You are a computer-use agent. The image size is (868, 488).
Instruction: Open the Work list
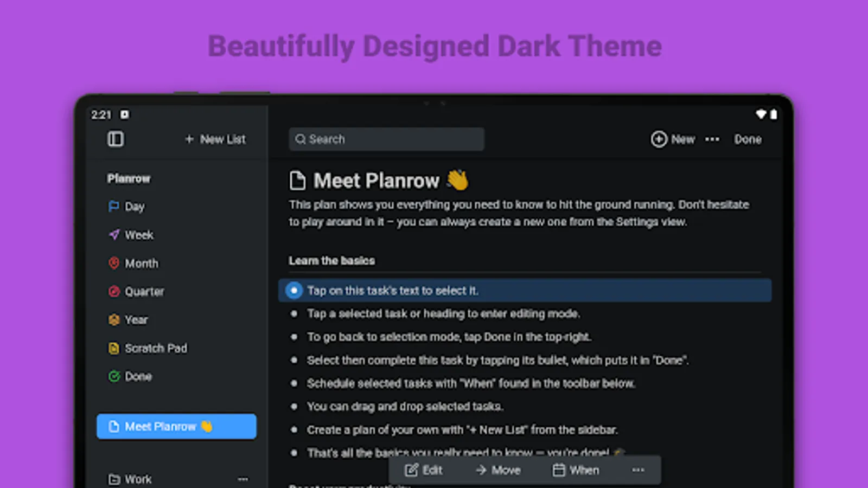(x=138, y=479)
